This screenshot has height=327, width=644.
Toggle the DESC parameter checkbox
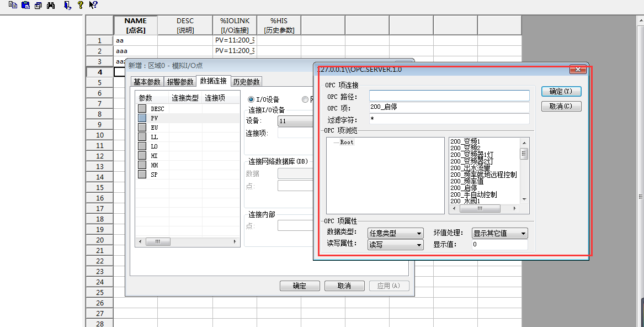tap(142, 109)
